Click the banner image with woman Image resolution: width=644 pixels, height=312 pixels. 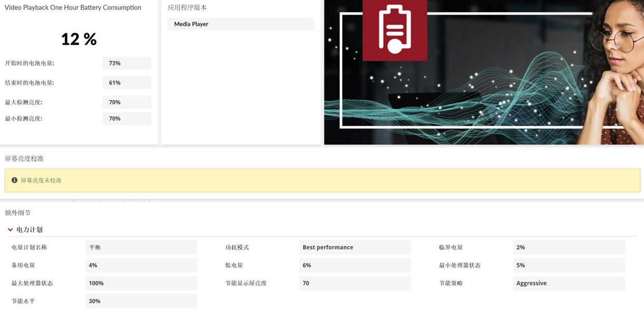[484, 72]
